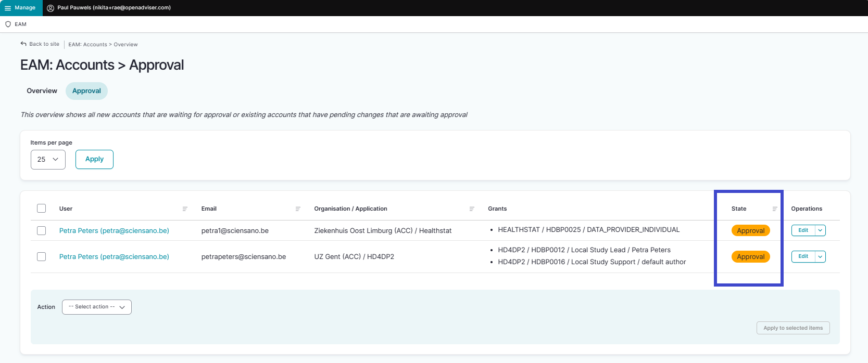868x363 pixels.
Task: Click the orange Approval badge for UZ Gent row
Action: pyautogui.click(x=750, y=257)
